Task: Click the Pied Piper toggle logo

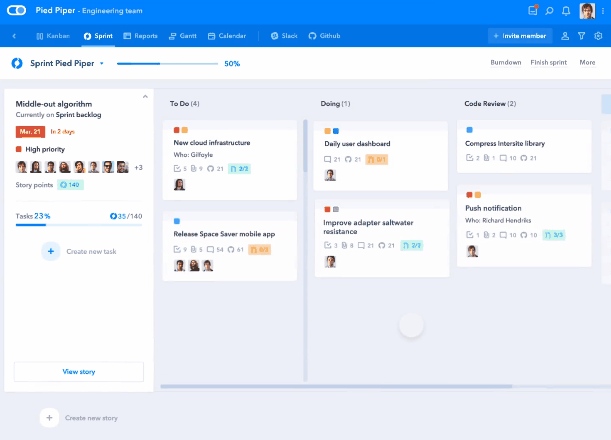Action: 15,11
